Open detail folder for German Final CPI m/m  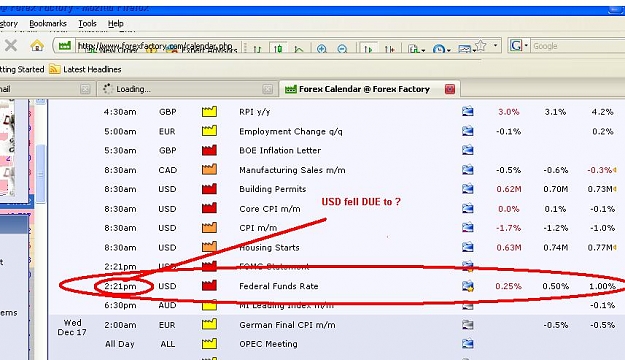click(x=468, y=325)
